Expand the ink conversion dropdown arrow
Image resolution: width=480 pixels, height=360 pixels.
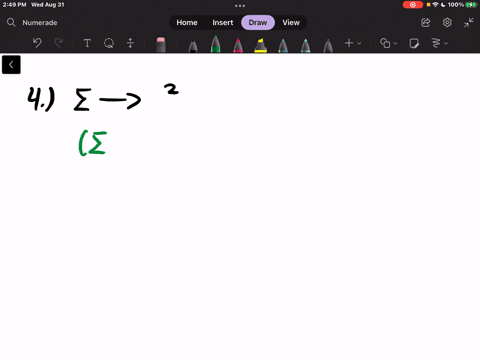click(x=446, y=43)
